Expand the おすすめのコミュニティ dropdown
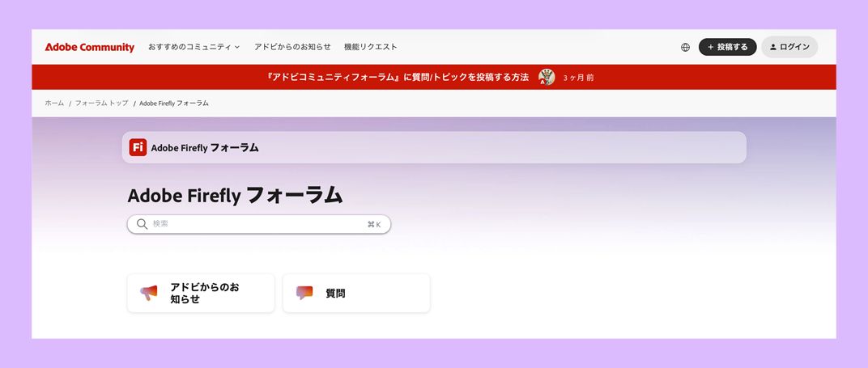868x368 pixels. [x=194, y=47]
